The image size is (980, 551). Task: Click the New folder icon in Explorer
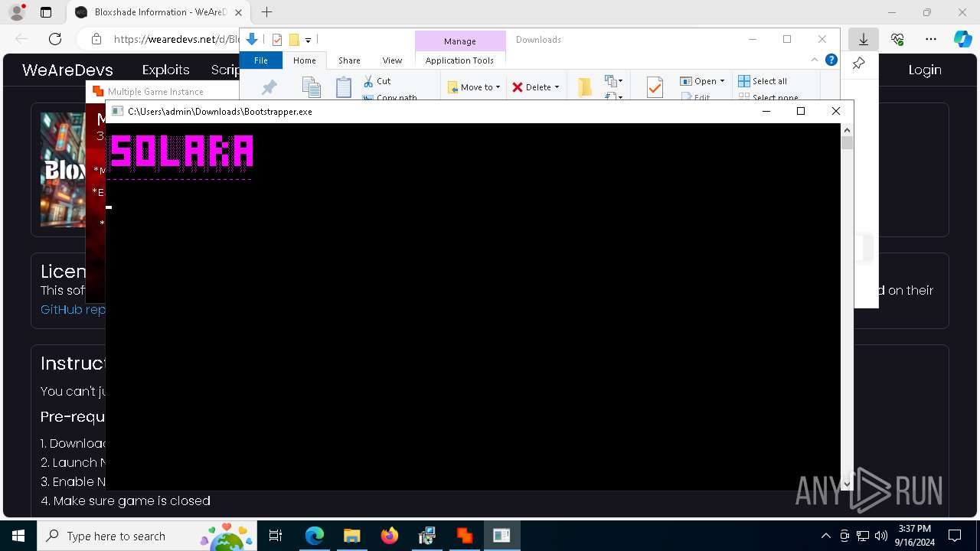(585, 87)
